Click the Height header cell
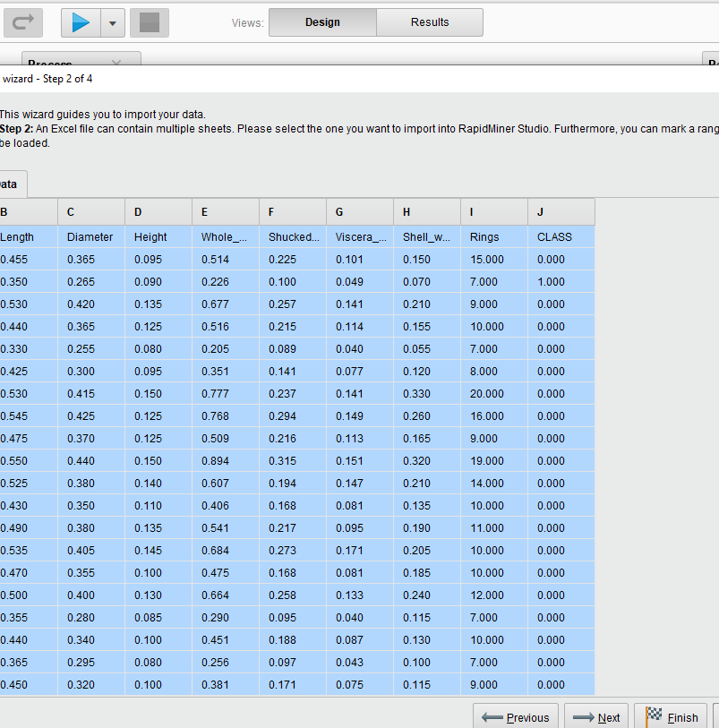The height and width of the screenshot is (728, 719). coord(158,236)
